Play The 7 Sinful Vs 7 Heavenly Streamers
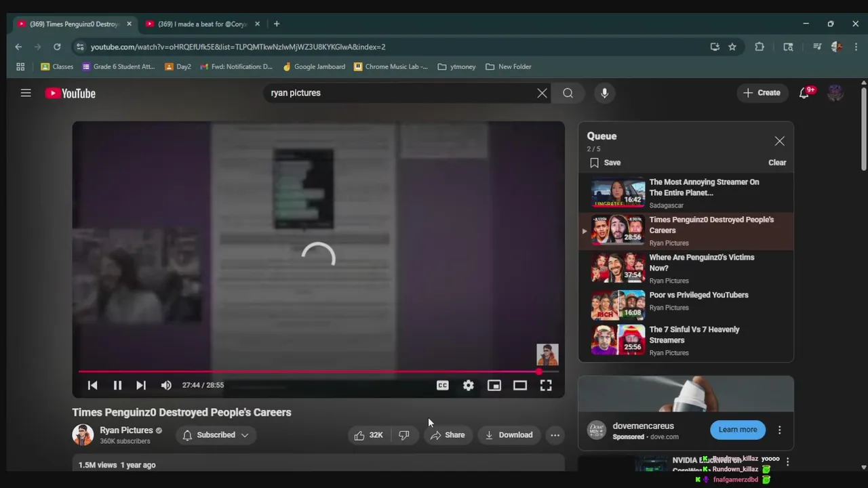This screenshot has height=488, width=868. click(x=686, y=341)
